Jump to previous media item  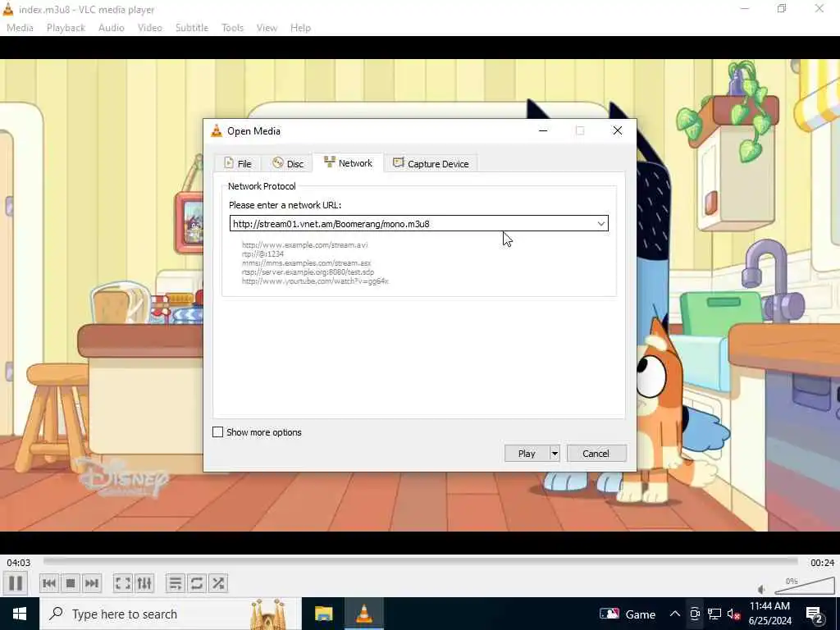coord(48,583)
